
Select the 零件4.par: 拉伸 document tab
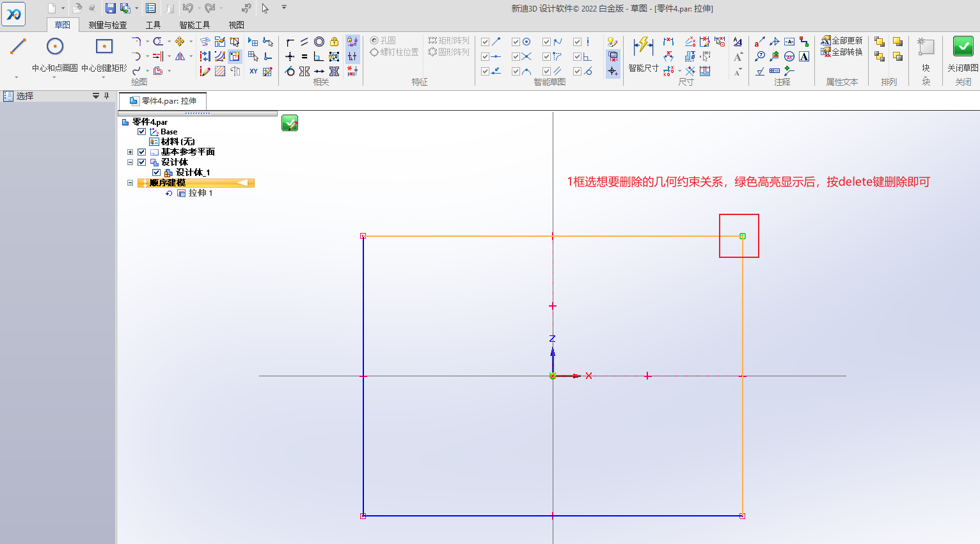point(162,101)
